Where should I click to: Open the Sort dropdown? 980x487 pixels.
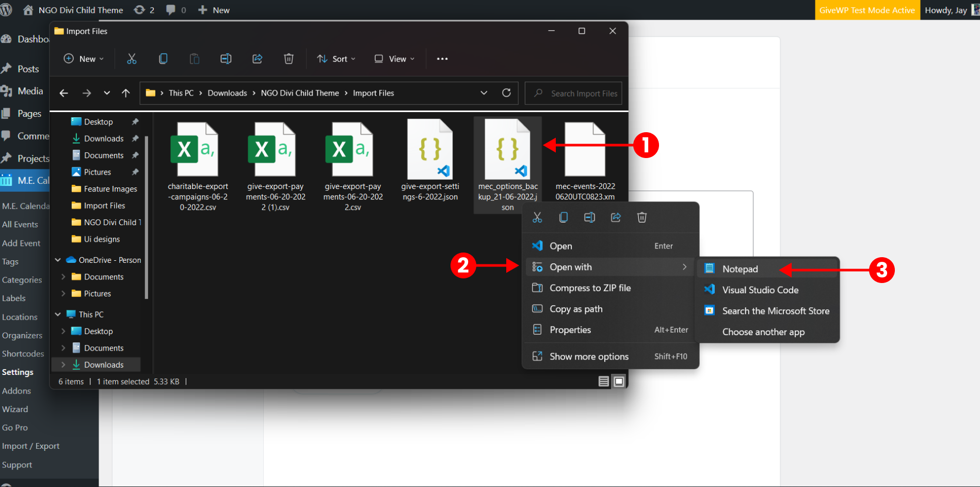pos(336,59)
